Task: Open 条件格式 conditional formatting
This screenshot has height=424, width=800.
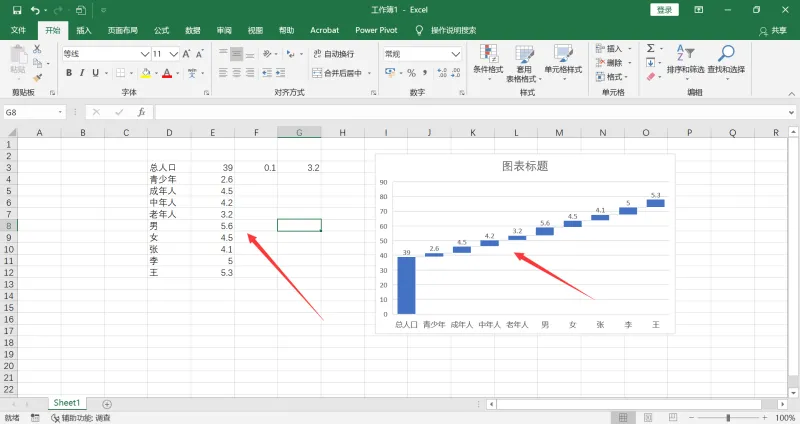Action: [488, 62]
